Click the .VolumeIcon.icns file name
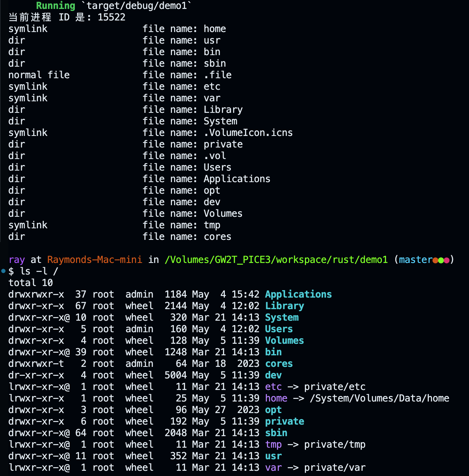469x476 pixels. 248,133
